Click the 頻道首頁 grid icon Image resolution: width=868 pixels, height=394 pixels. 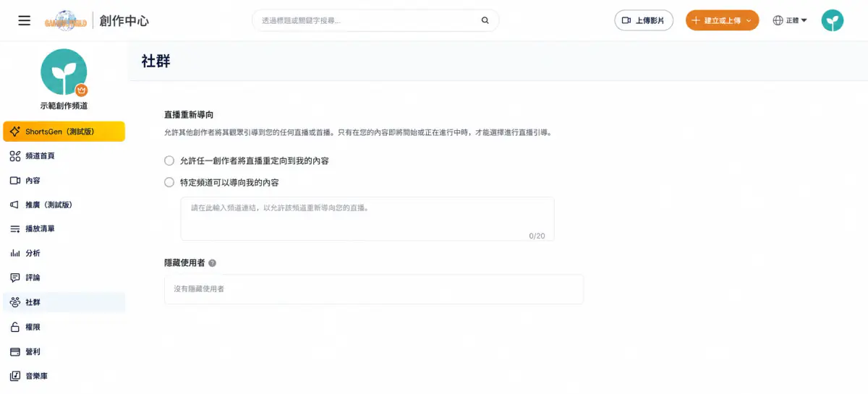click(14, 156)
